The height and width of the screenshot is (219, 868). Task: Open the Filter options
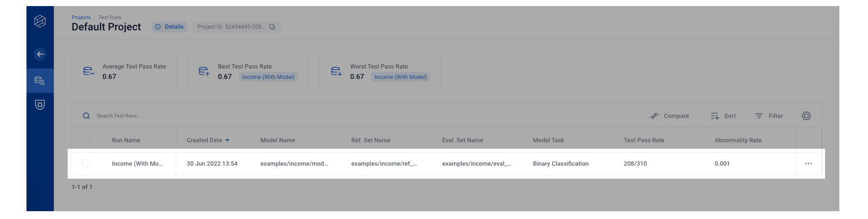pos(769,116)
